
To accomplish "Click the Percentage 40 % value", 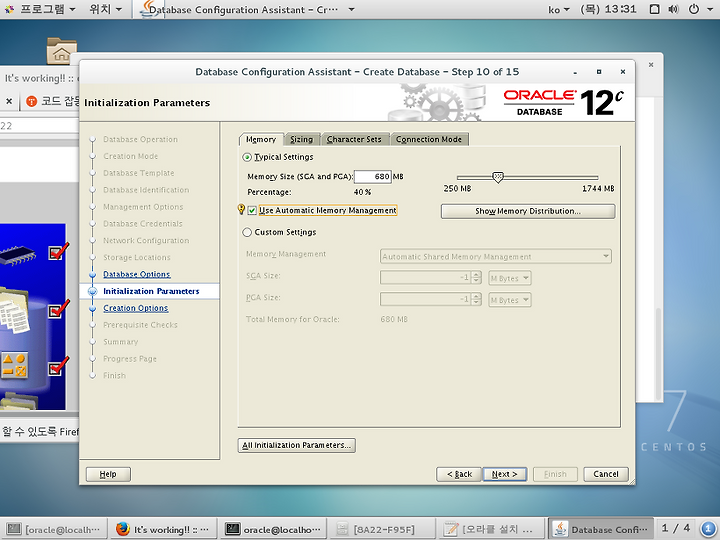I will pos(362,192).
